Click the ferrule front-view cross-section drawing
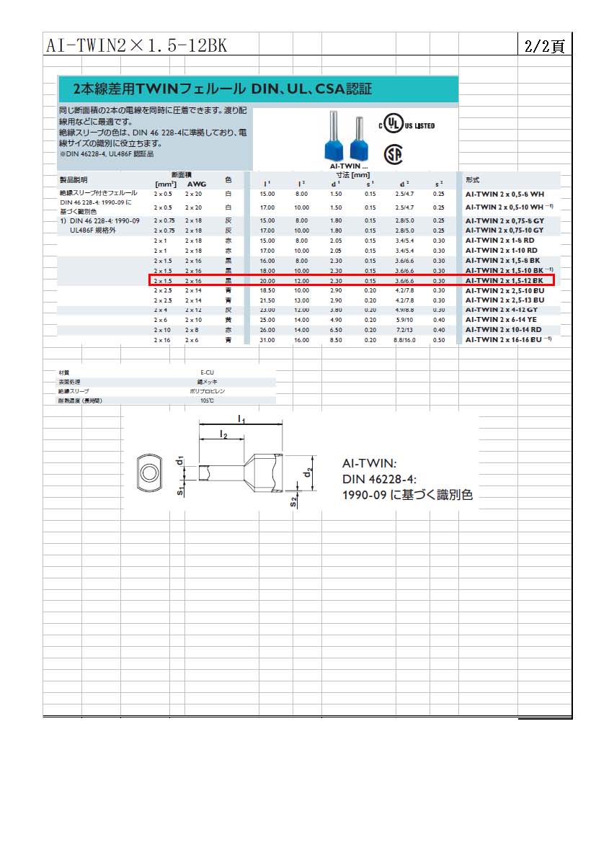 (x=150, y=473)
